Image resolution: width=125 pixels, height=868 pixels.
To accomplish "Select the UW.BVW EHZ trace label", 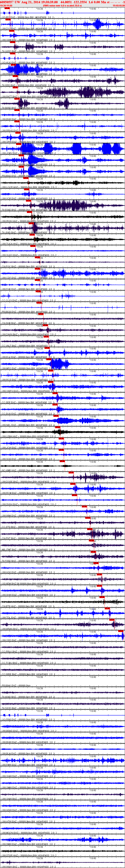I will point(28,119).
